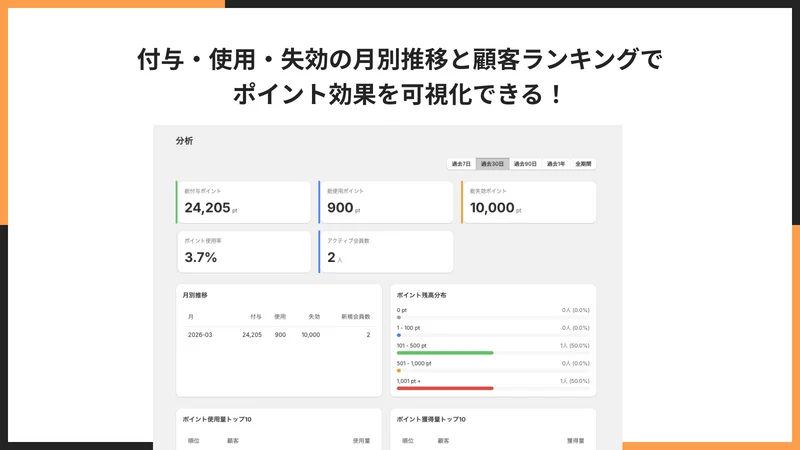
Task: Select the 全期間 period filter
Action: [x=583, y=164]
